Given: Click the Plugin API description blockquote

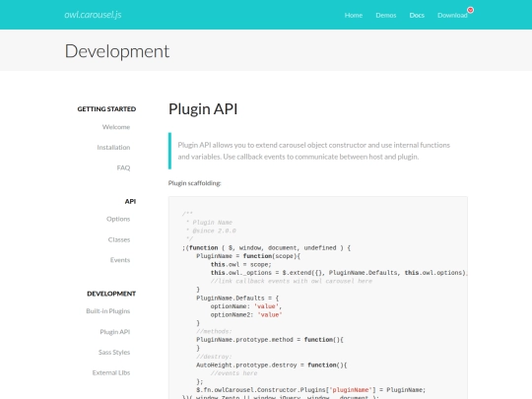Looking at the screenshot, I should pos(317,151).
